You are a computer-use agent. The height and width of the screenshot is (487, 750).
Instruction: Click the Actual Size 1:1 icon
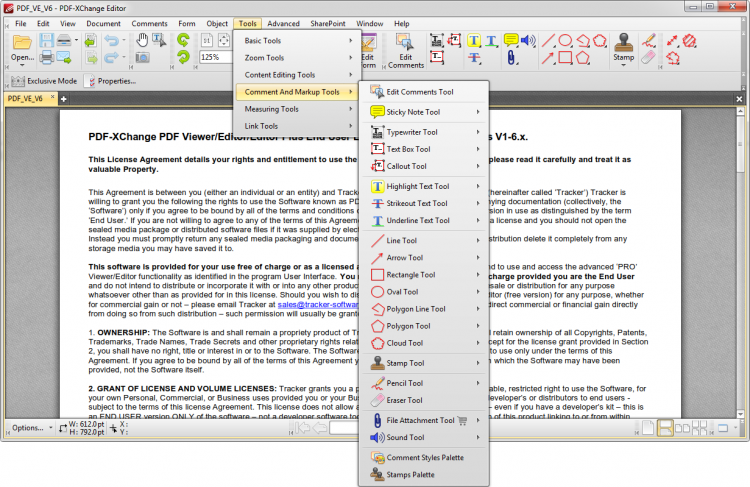[x=207, y=40]
